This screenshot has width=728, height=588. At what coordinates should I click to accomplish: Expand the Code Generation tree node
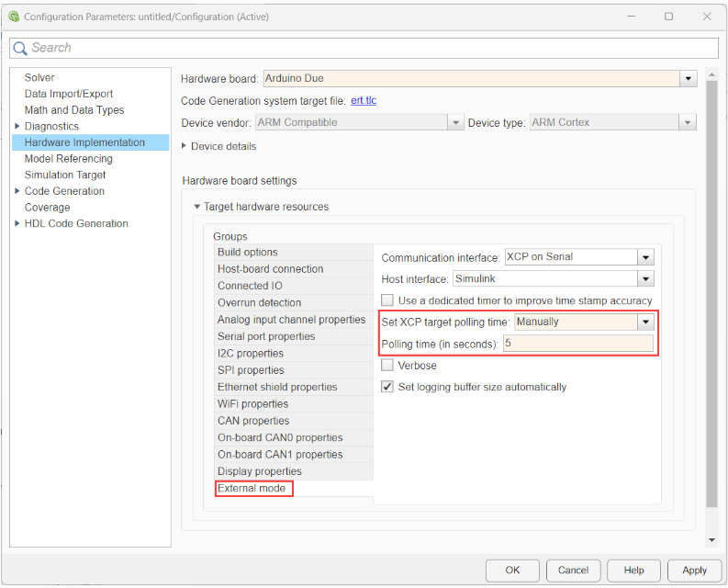[17, 191]
